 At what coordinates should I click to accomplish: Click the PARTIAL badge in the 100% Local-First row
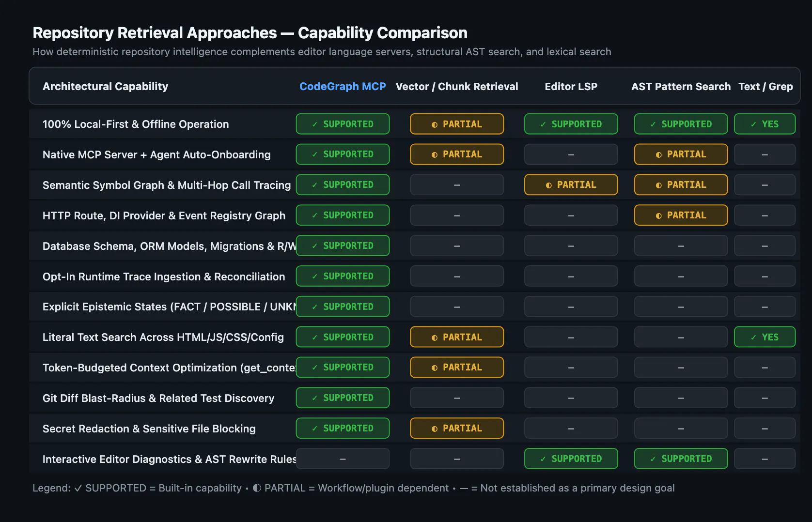pos(457,124)
